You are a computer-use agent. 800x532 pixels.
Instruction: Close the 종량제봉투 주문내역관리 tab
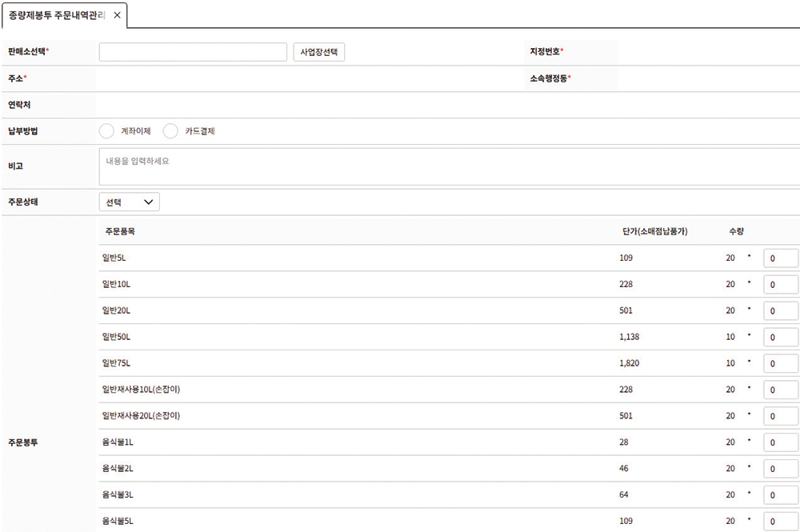tap(117, 15)
